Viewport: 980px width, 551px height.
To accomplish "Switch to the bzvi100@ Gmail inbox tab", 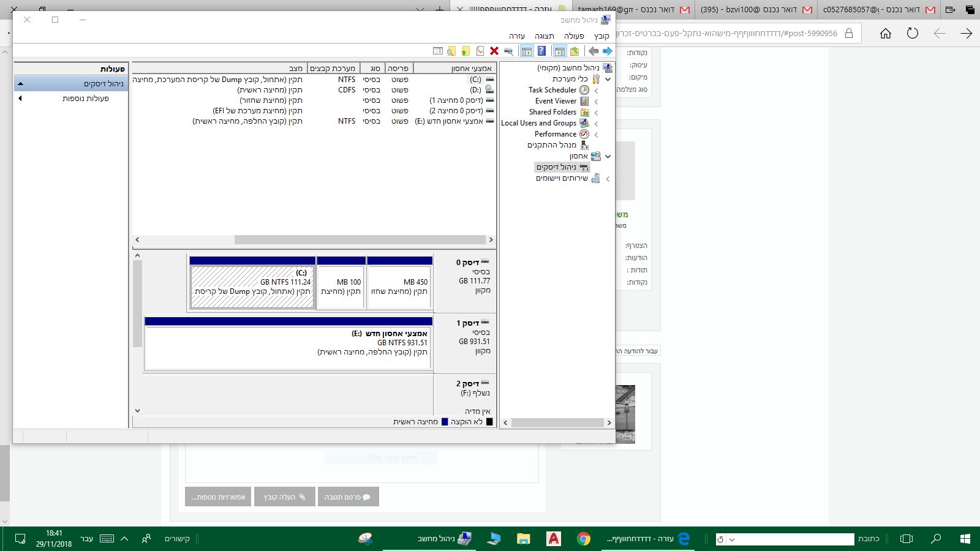I will pos(756,10).
